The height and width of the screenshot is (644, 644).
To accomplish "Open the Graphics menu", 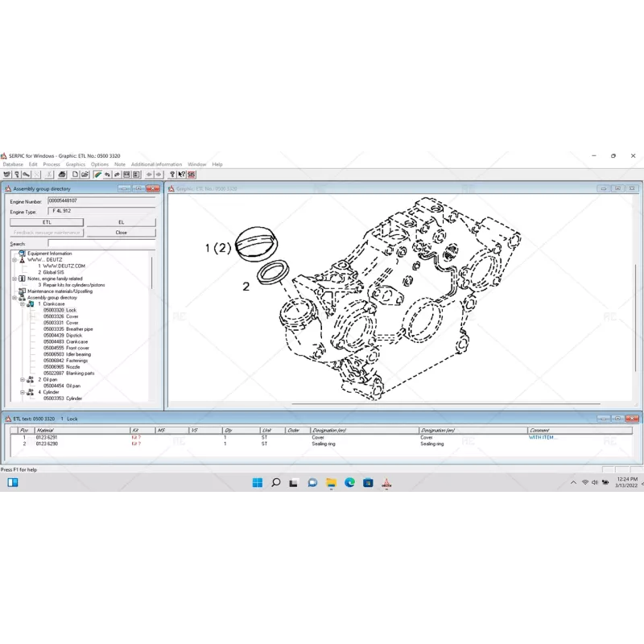I will 76,164.
